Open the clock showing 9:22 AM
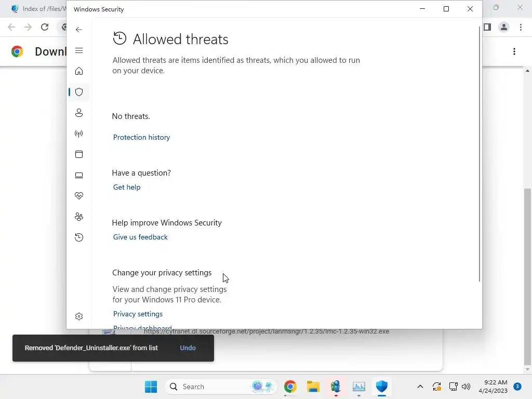Image resolution: width=532 pixels, height=399 pixels. [x=493, y=387]
